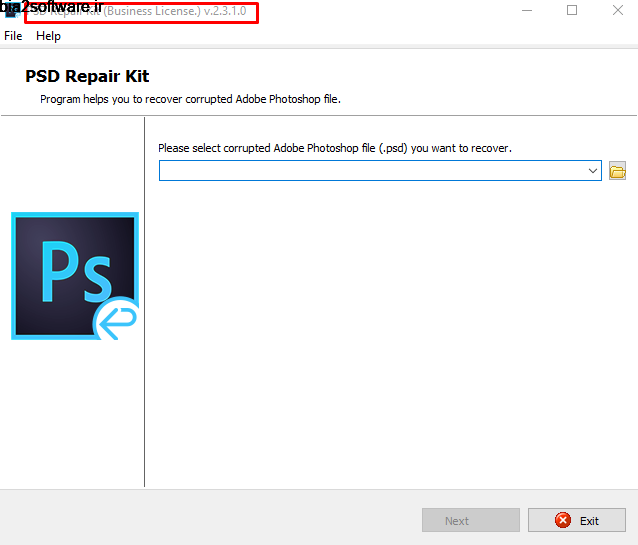
Task: Click inside the PSD file path field
Action: pos(370,171)
